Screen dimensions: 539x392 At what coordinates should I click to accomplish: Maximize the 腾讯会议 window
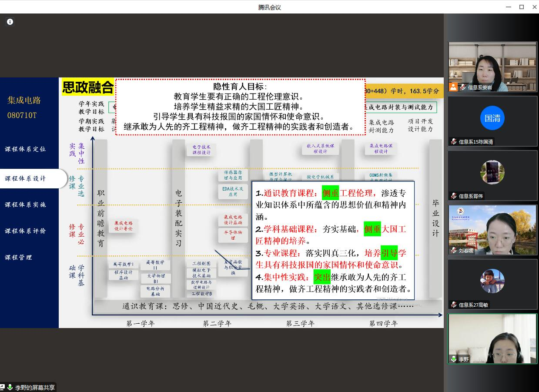click(x=522, y=7)
